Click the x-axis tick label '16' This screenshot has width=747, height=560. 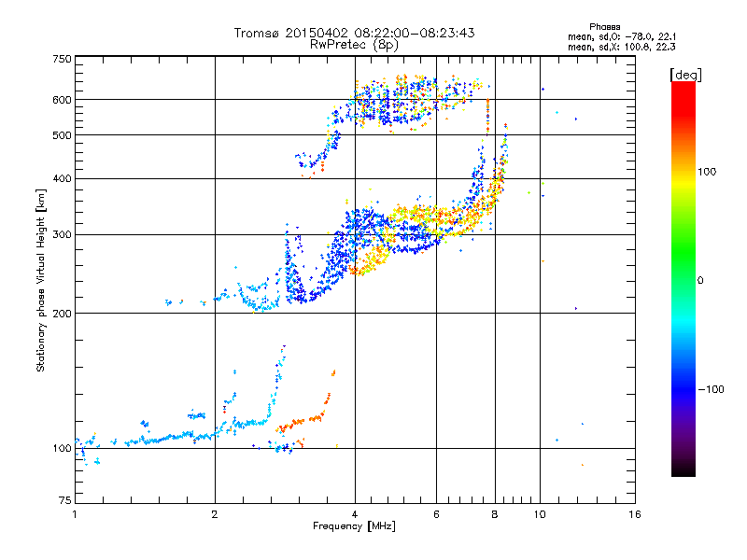[635, 514]
